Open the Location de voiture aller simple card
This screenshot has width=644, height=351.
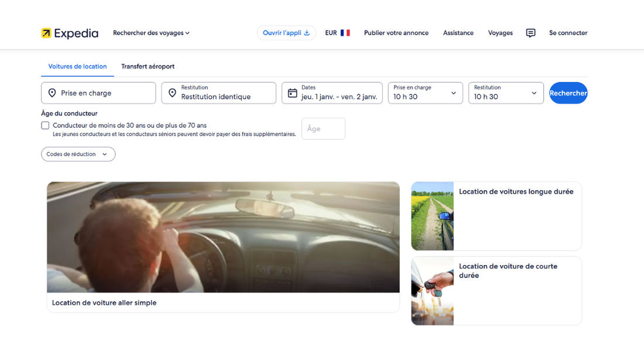(222, 247)
